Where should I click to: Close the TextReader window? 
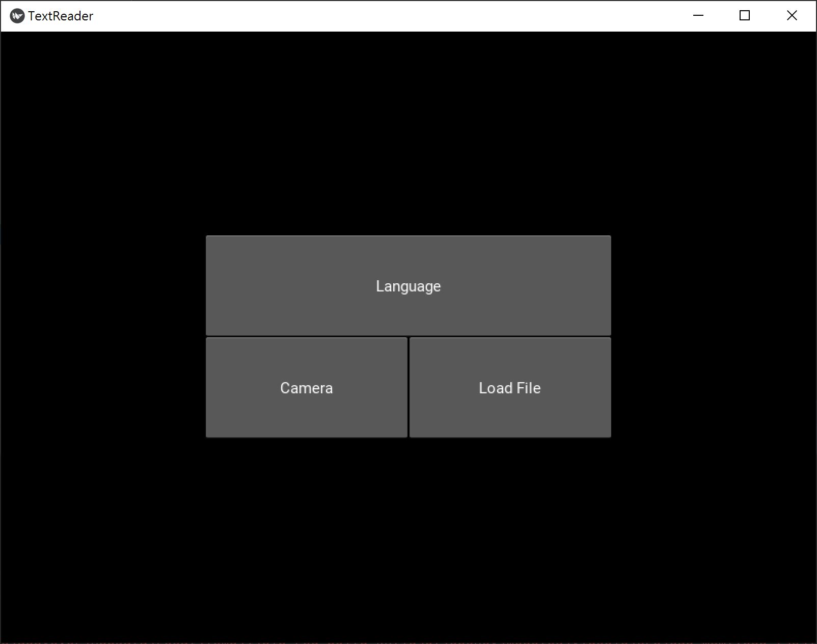point(792,16)
